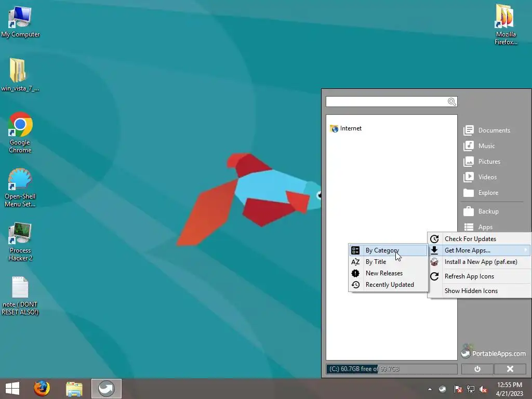Click the Backup label in sidebar
Screen dimensions: 532x399
coord(488,211)
